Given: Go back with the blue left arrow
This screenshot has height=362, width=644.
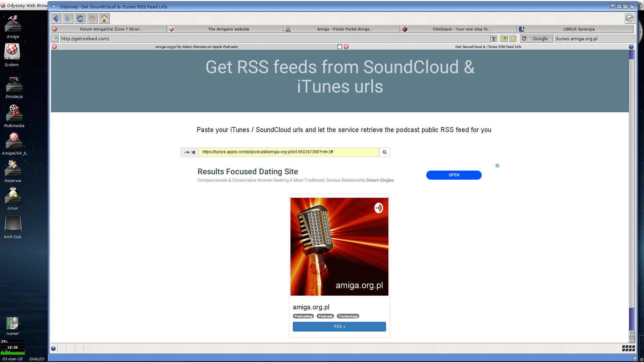Looking at the screenshot, I should (56, 18).
